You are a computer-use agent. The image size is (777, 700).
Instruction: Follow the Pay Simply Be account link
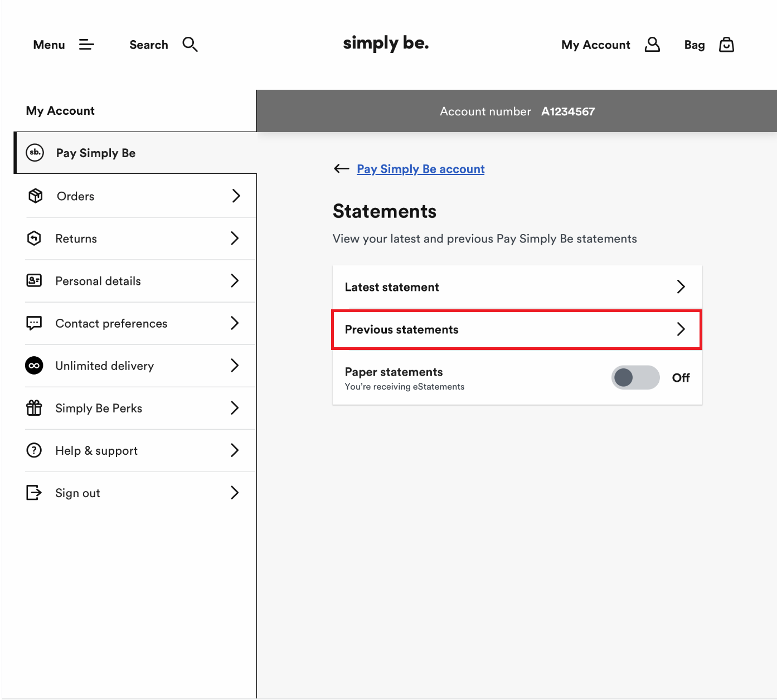coord(421,169)
